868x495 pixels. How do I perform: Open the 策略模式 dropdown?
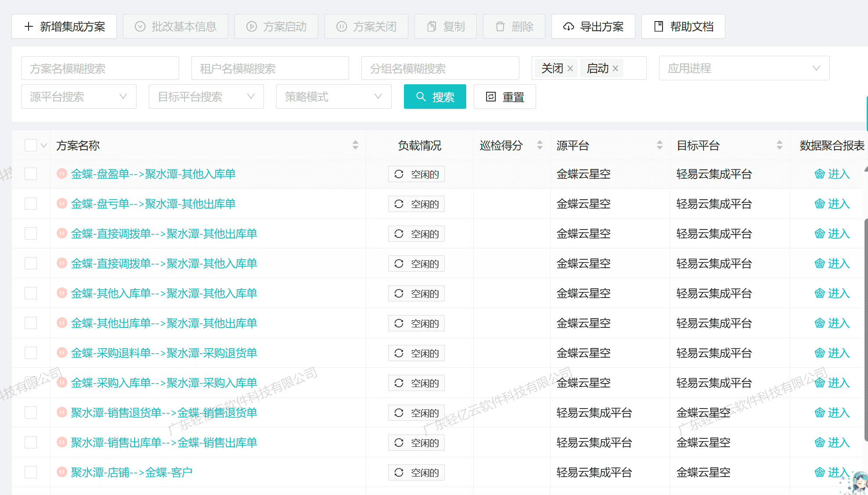[x=334, y=97]
